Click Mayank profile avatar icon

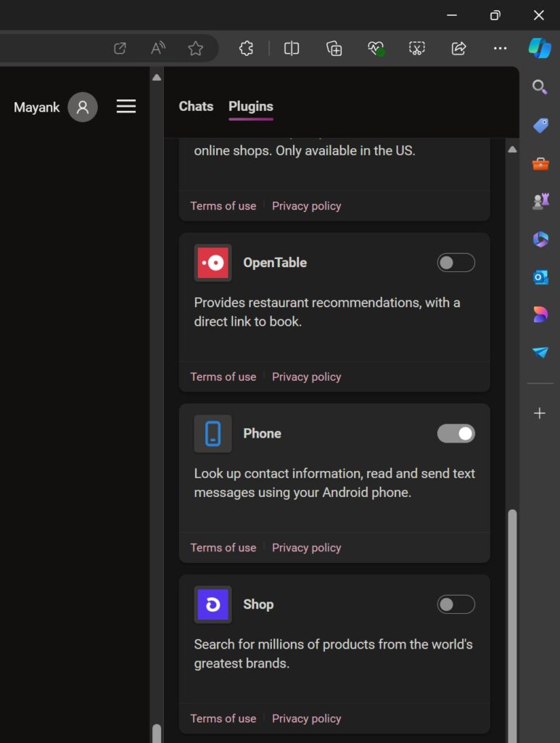tap(83, 107)
